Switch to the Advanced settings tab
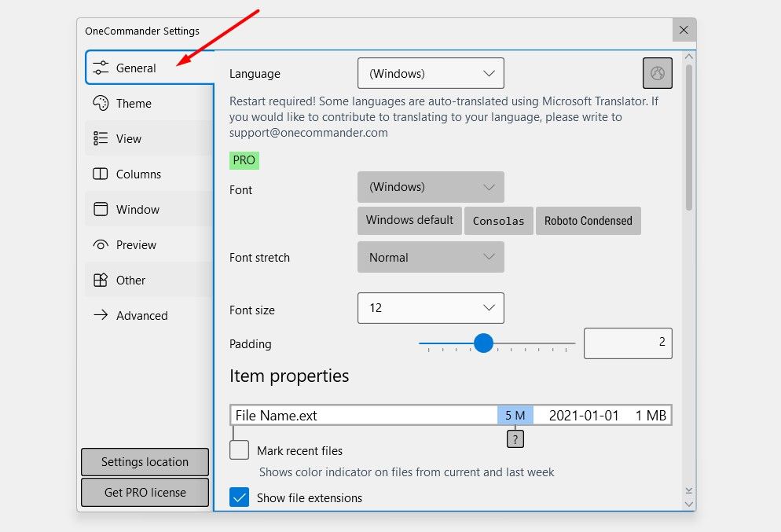 point(141,315)
